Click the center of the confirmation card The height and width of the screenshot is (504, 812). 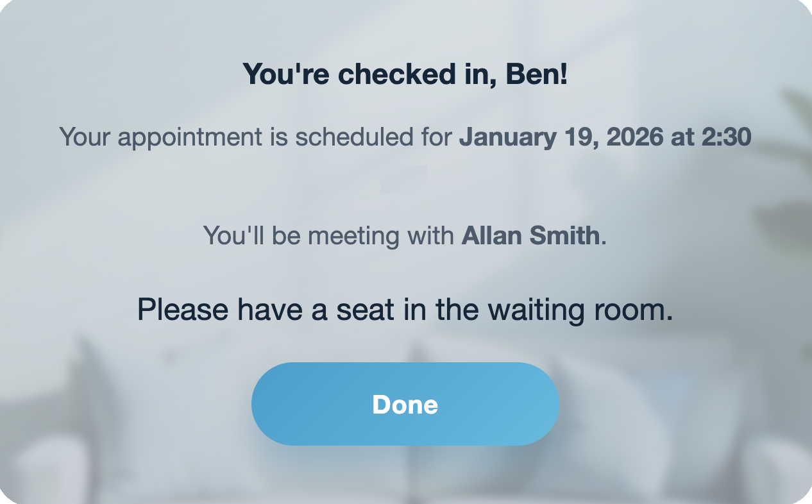coord(406,252)
